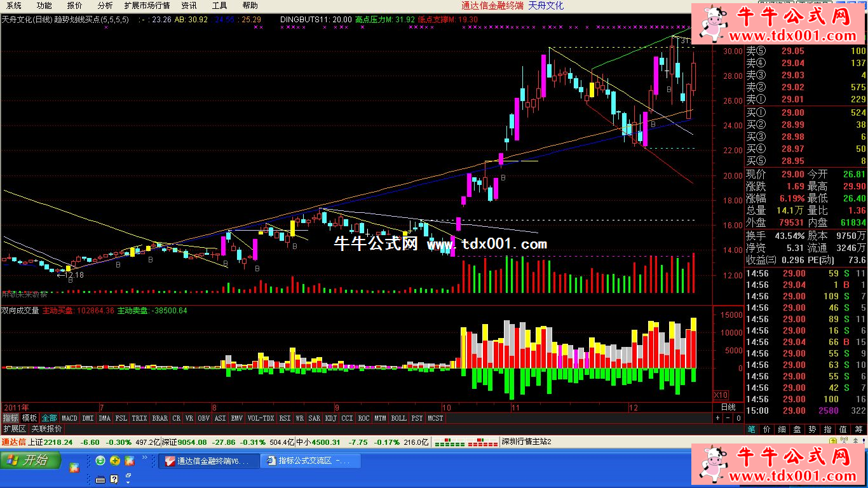
Task: Open the 日线 period selector
Action: click(x=728, y=407)
